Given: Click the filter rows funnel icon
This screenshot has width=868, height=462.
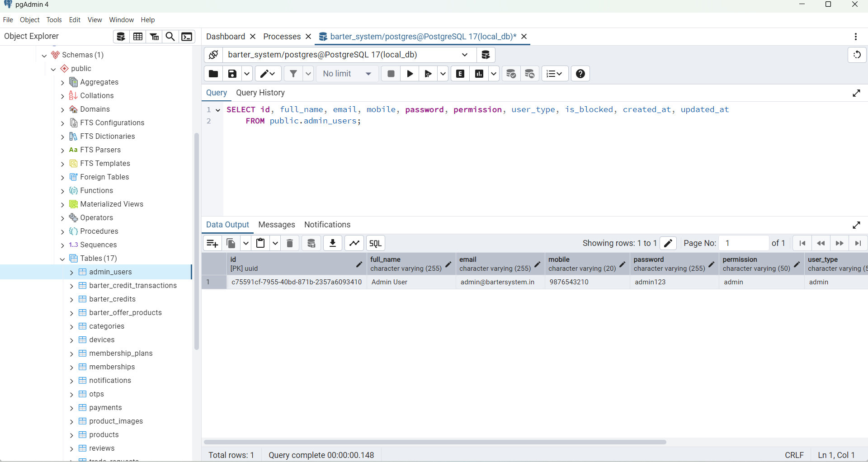Looking at the screenshot, I should click(x=293, y=74).
